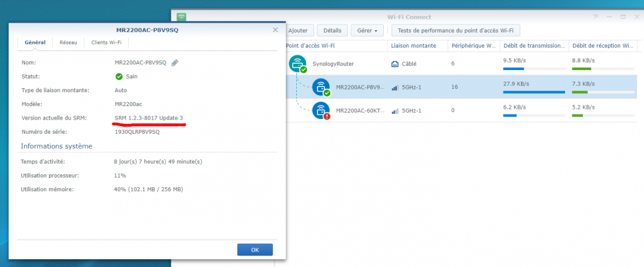Sort by Périphérique W... column header
Image resolution: width=644 pixels, height=267 pixels.
[474, 46]
